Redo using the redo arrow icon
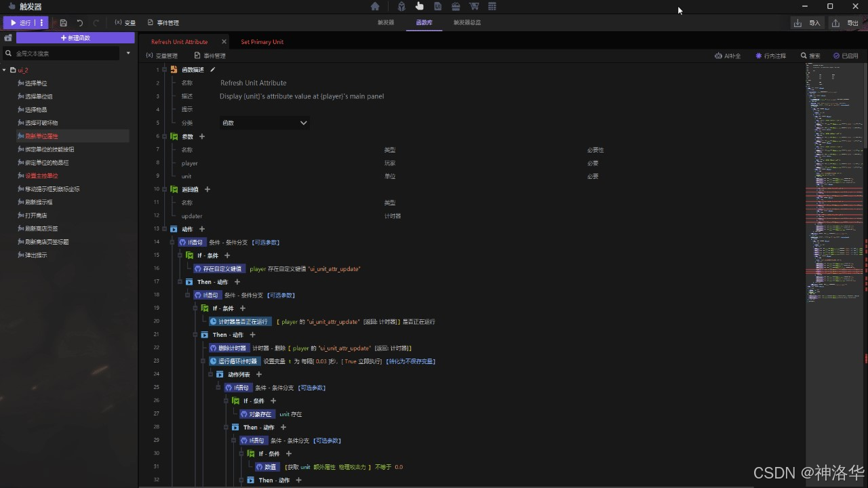 [96, 22]
